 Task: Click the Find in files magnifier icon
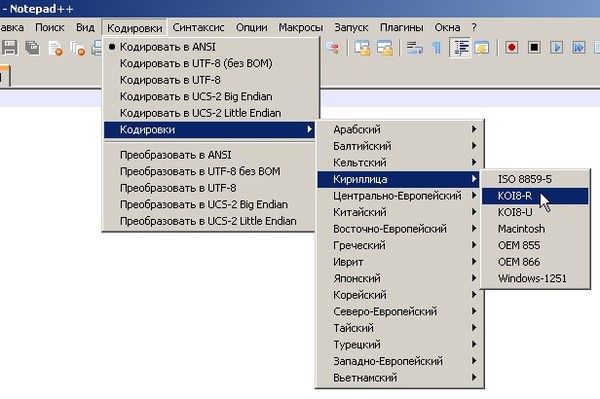(x=332, y=48)
